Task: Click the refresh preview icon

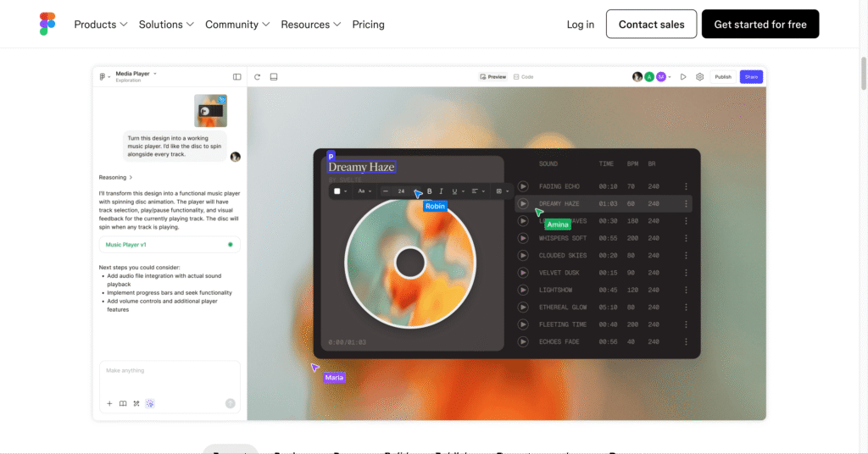Action: pos(258,77)
